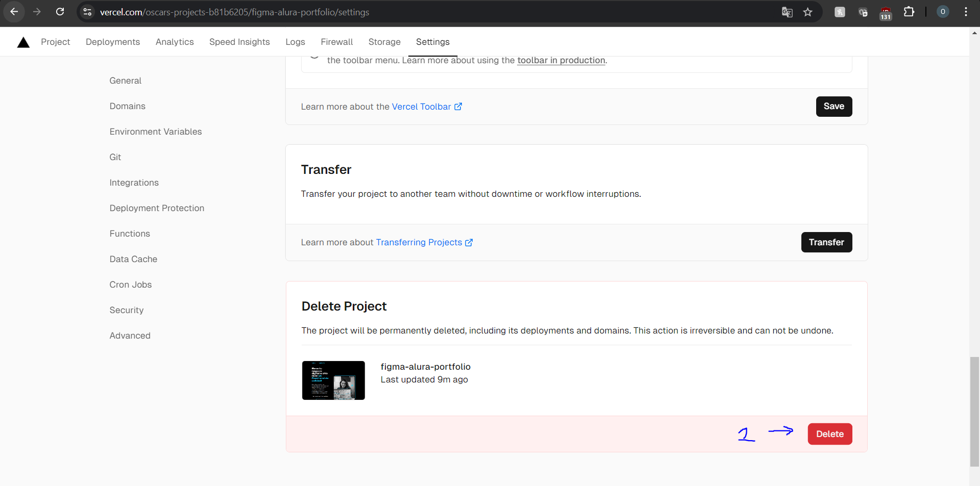Screen dimensions: 980x486
Task: Open the browser profile avatar
Action: [943, 12]
